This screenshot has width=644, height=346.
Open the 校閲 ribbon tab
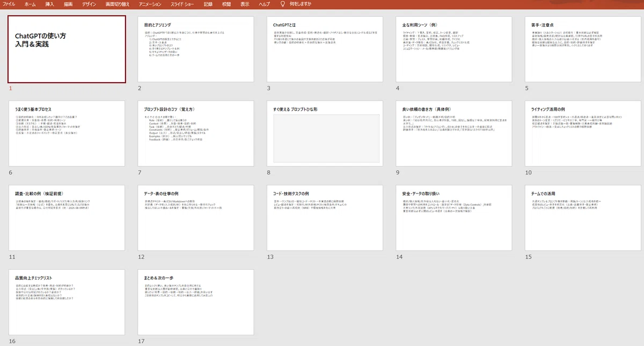[226, 4]
